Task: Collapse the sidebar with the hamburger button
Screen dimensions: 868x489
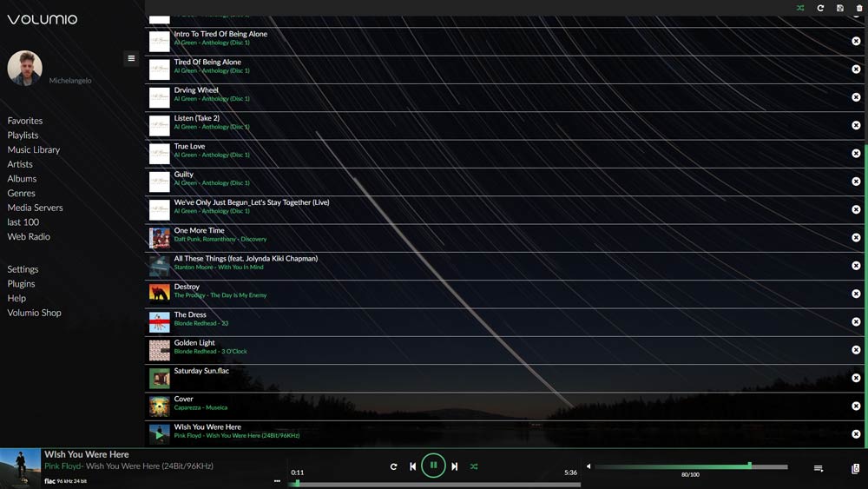Action: [131, 59]
